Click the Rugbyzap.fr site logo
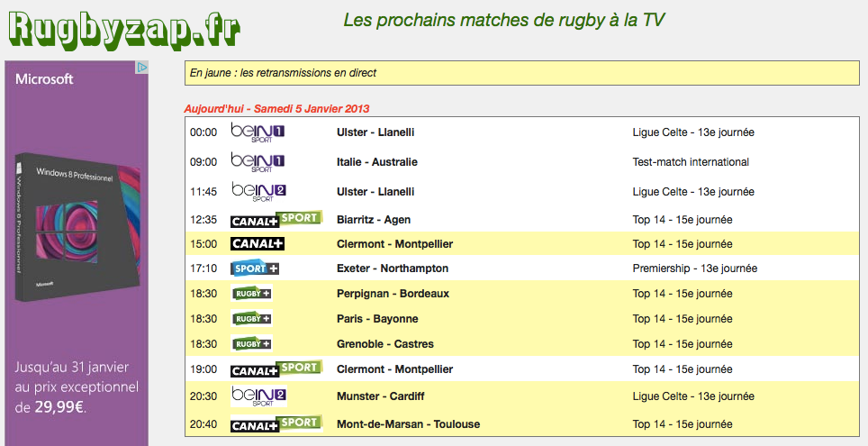 coord(123,29)
